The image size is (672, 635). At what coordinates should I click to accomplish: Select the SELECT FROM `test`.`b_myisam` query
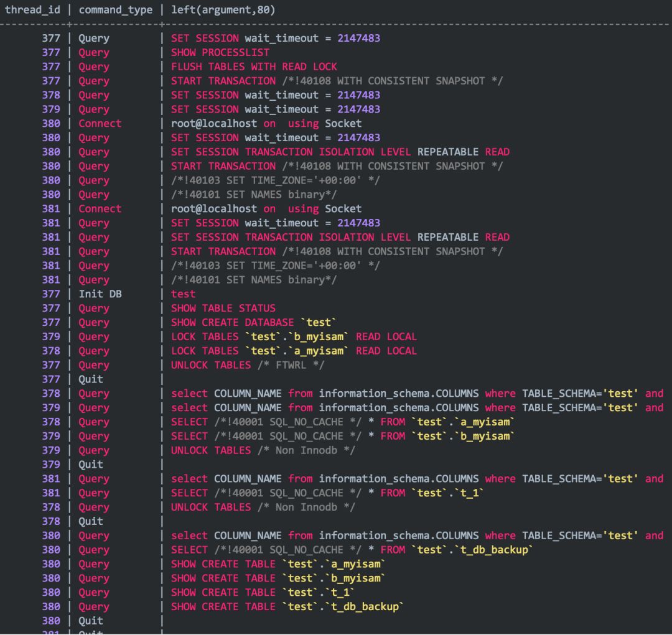point(343,437)
